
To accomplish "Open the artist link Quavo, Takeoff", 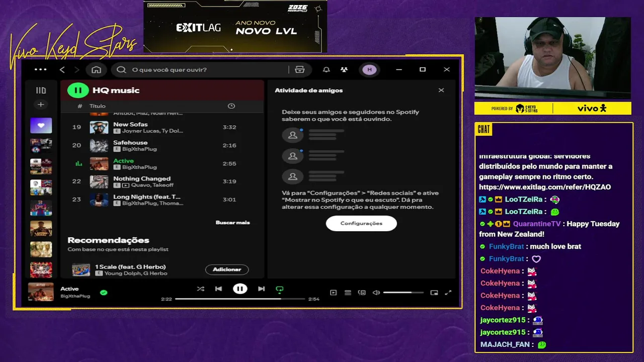I will tap(151, 185).
